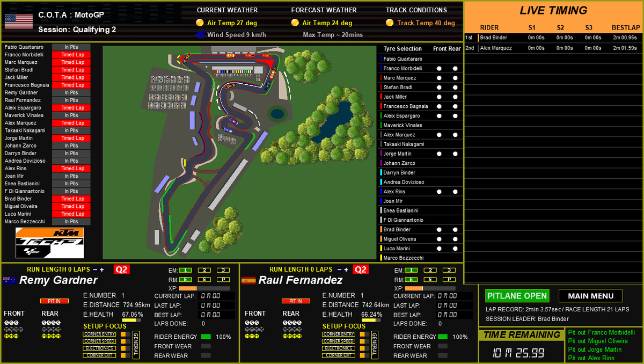The height and width of the screenshot is (364, 644).
Task: Click Franco Morbidelli's front tyre dot
Action: point(439,68)
